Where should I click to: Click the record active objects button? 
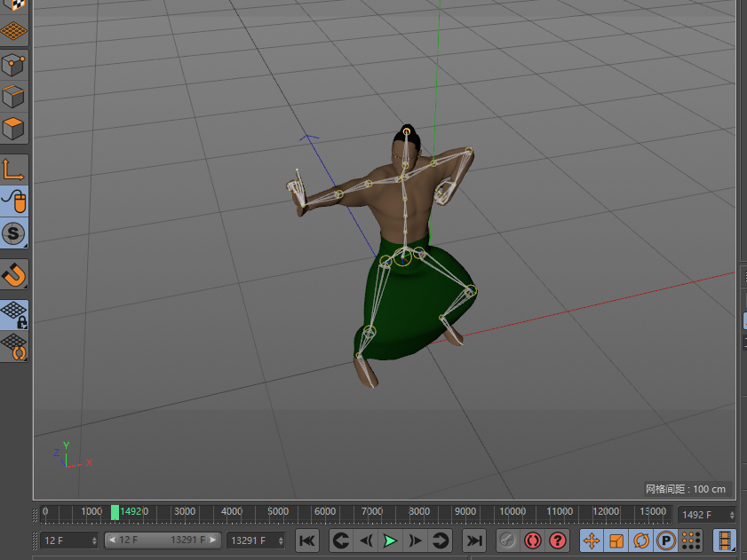click(x=507, y=540)
